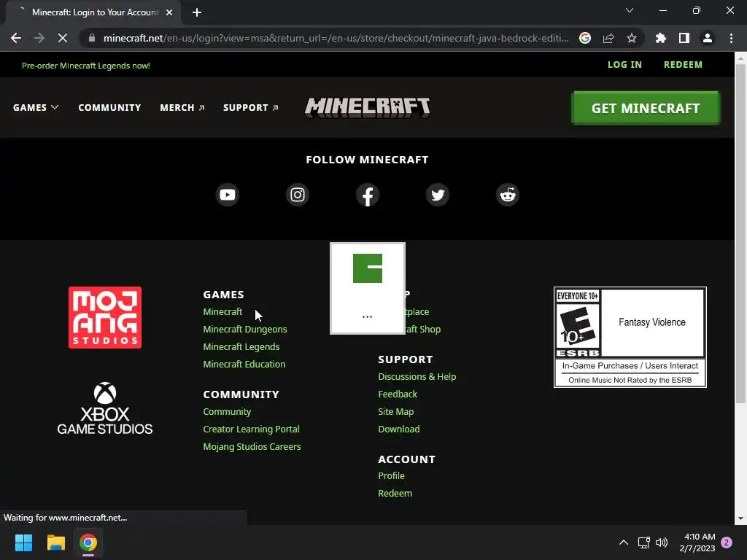Open the Download footer link
The height and width of the screenshot is (560, 747).
(x=399, y=429)
